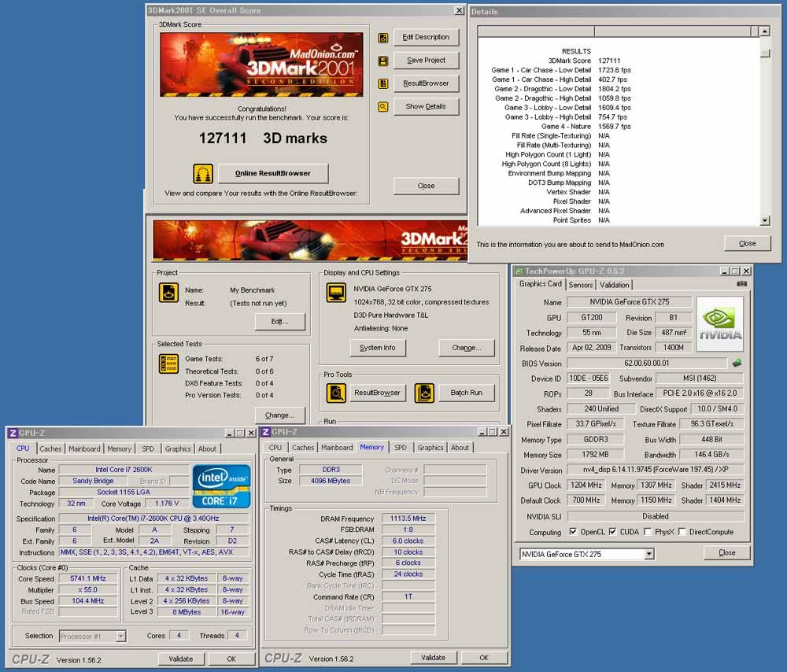Screen dimensions: 787x672
Task: Click Validate in the left CPU-Z window
Action: [x=181, y=659]
